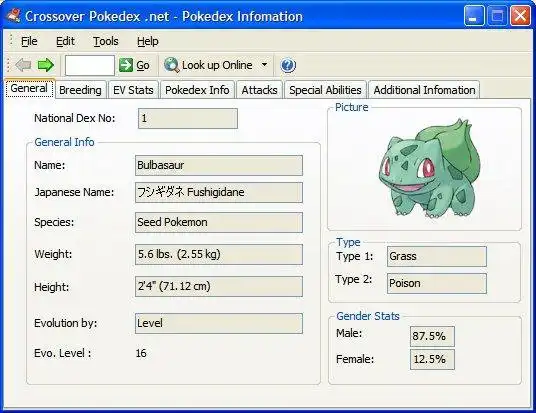Click the Go button label

click(x=143, y=65)
